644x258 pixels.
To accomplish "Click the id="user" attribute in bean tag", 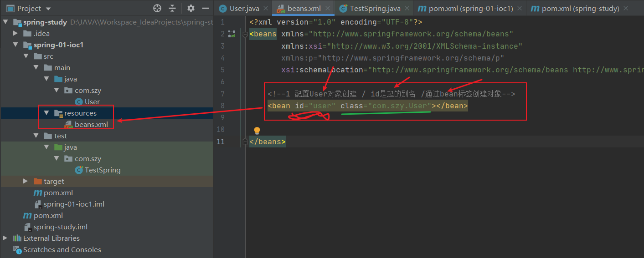I will [x=315, y=106].
